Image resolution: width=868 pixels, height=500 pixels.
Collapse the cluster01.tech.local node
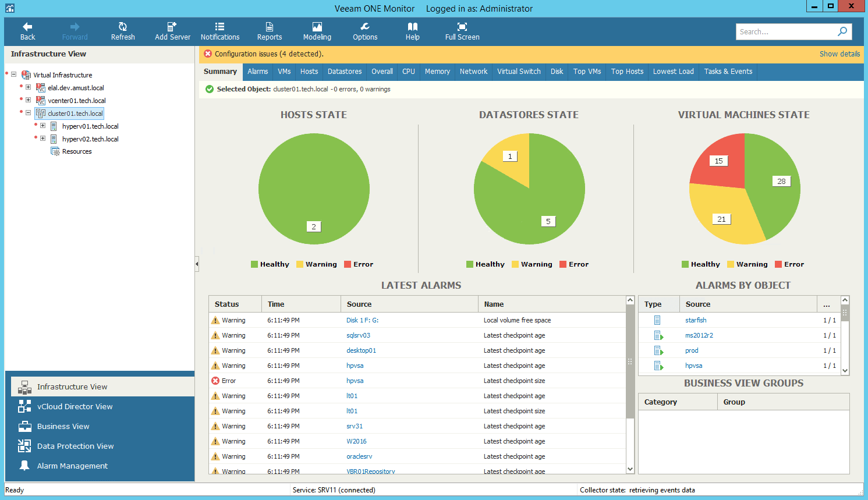(x=27, y=113)
